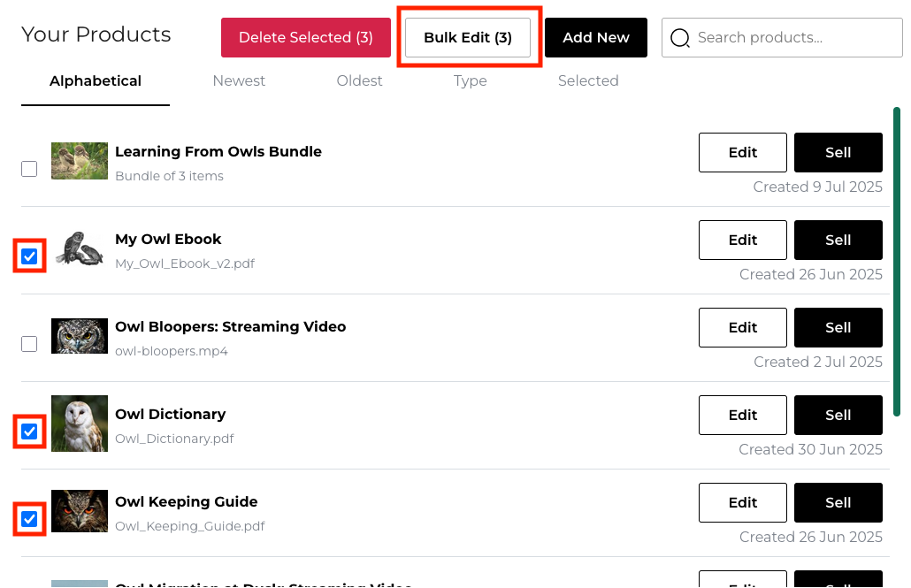Deselect the Owl Dictionary checkbox
911x588 pixels.
point(29,431)
